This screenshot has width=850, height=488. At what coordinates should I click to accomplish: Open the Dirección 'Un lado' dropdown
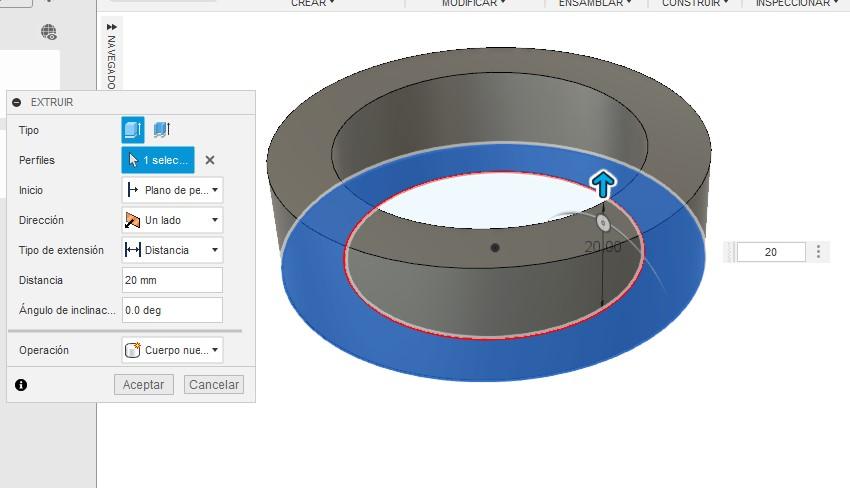(x=172, y=220)
